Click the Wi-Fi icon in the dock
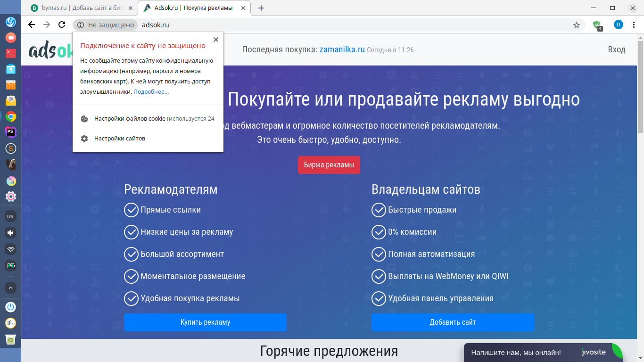The height and width of the screenshot is (362, 644). pyautogui.click(x=10, y=249)
